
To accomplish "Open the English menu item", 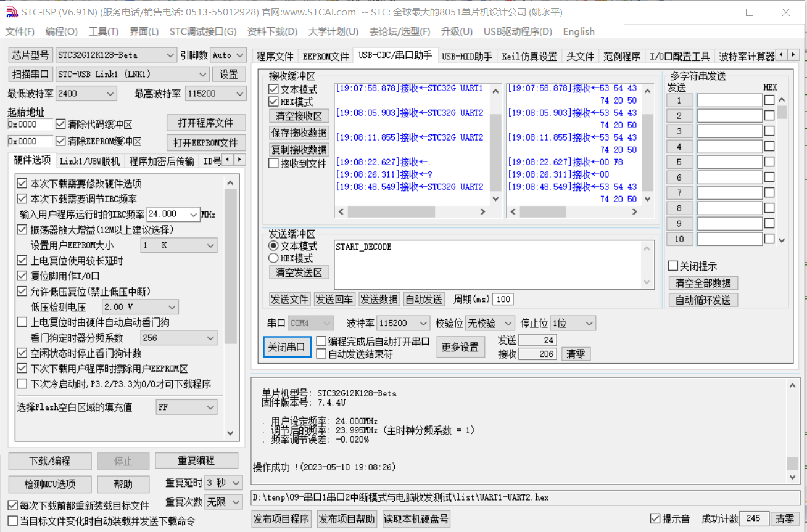I will coord(579,31).
